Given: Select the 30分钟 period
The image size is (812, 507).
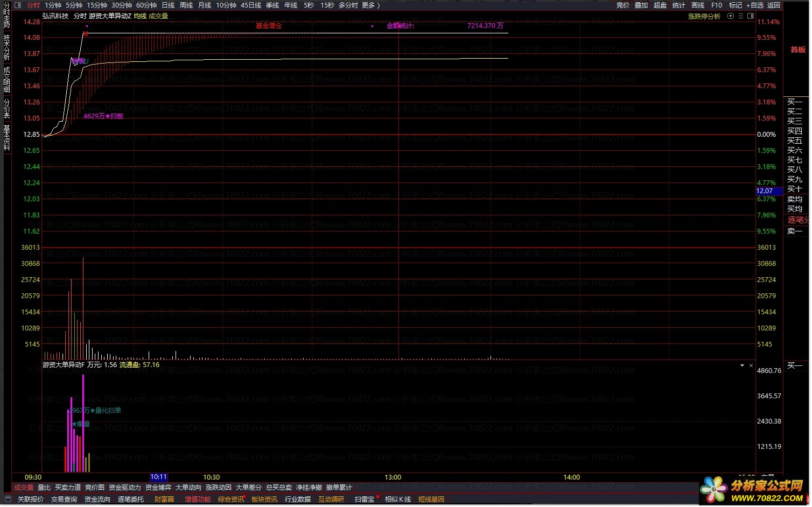Looking at the screenshot, I should (x=122, y=5).
